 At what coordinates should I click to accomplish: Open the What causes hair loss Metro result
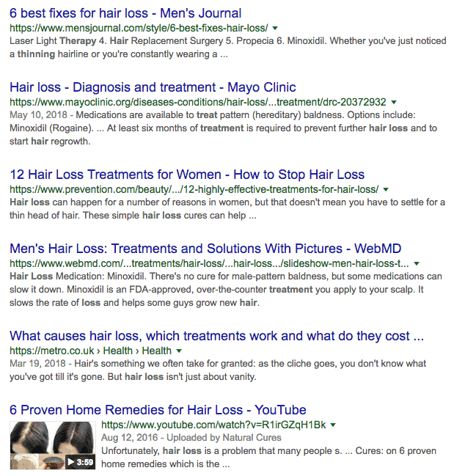(216, 336)
